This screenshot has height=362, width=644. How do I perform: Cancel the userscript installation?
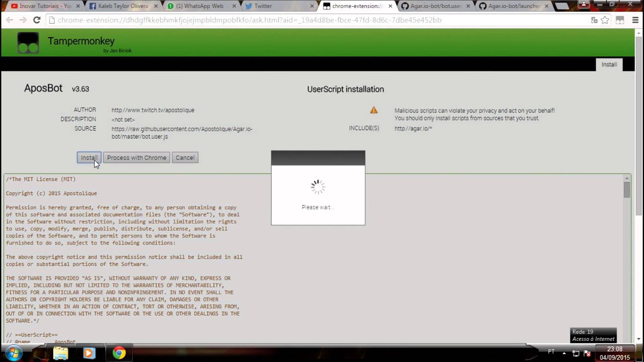point(185,158)
